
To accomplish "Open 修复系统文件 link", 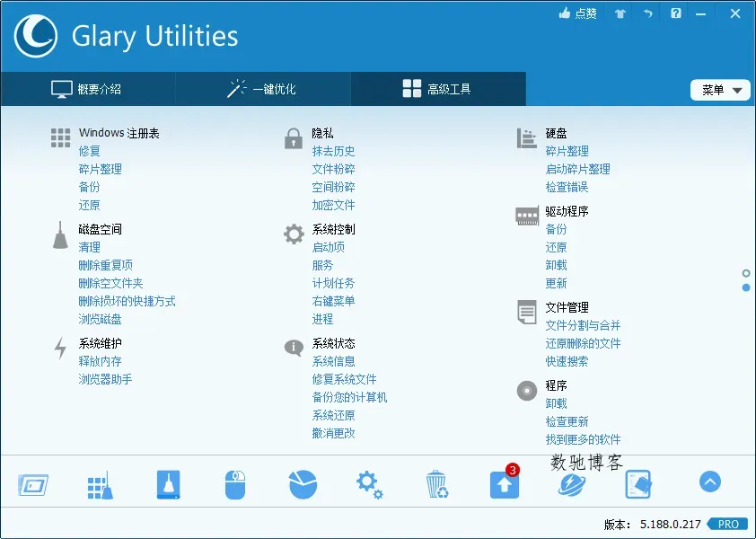I will [x=344, y=379].
